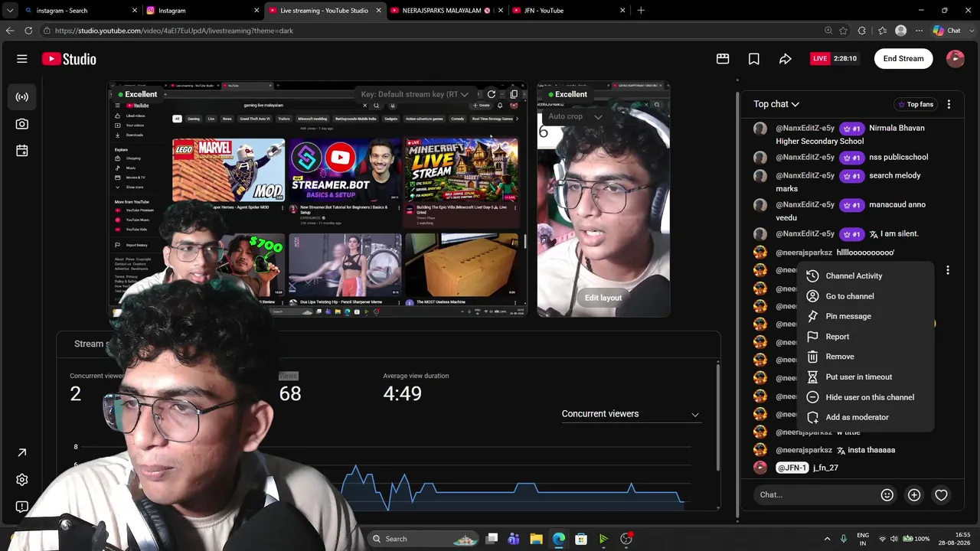Select Hide user on this channel
The image size is (980, 551).
[866, 397]
